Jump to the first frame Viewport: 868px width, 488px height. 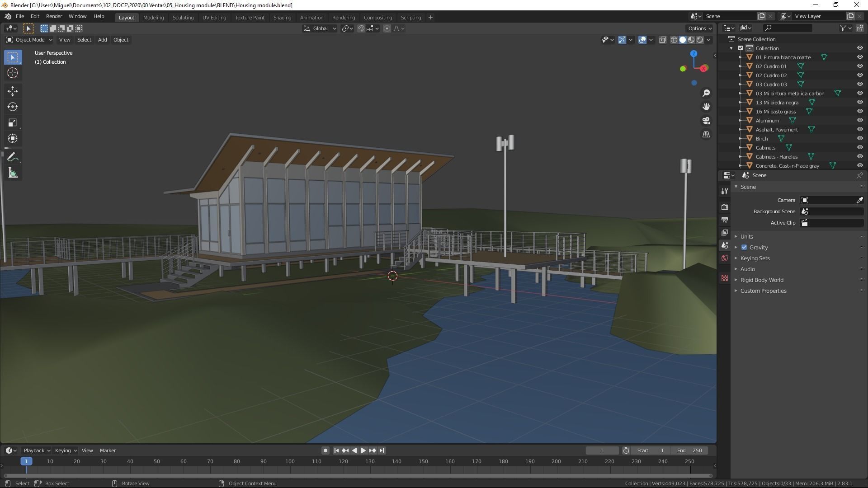336,450
